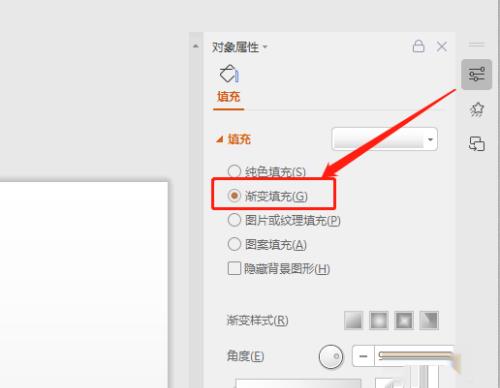Click the star animation sidebar icon
The height and width of the screenshot is (388, 500).
[x=477, y=110]
